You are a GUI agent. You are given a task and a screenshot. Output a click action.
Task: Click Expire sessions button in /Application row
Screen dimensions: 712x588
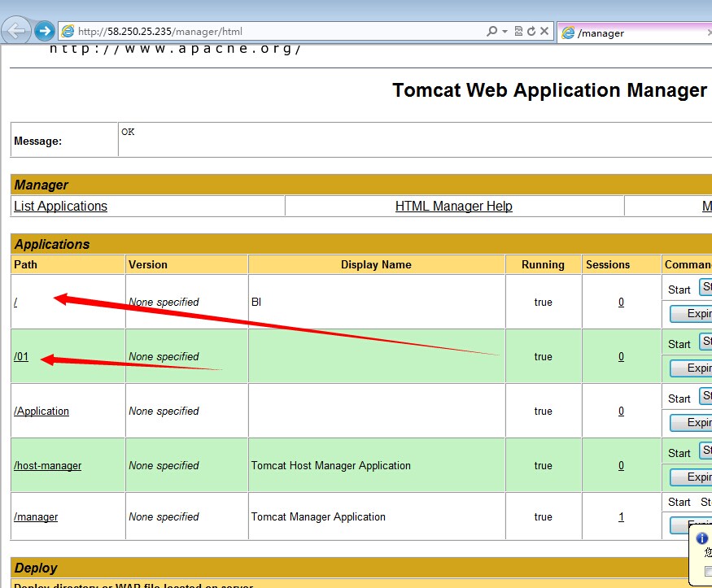pyautogui.click(x=691, y=422)
